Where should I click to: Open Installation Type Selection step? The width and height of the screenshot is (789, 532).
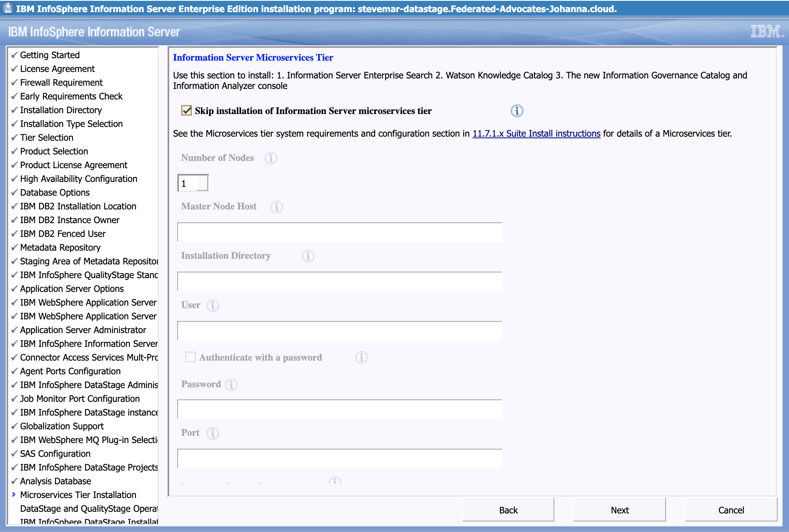(71, 124)
